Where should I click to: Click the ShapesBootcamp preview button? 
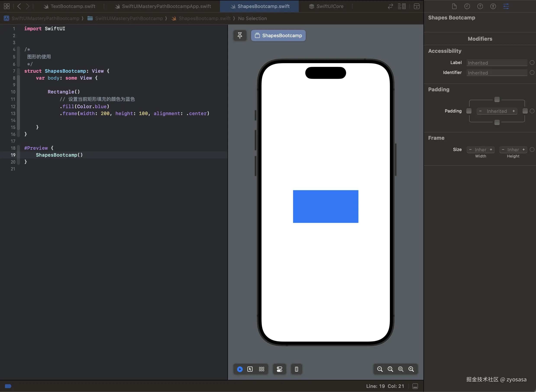tap(278, 36)
